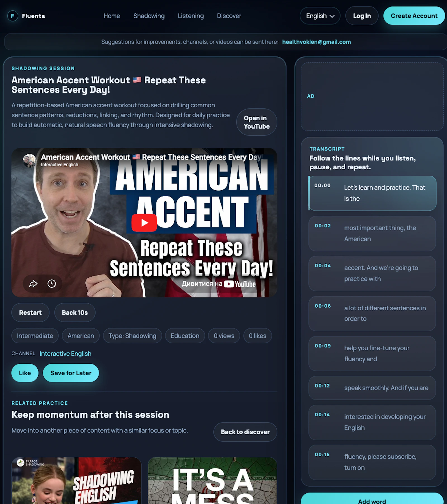
Task: Select the 00:02 transcript line
Action: 372,234
